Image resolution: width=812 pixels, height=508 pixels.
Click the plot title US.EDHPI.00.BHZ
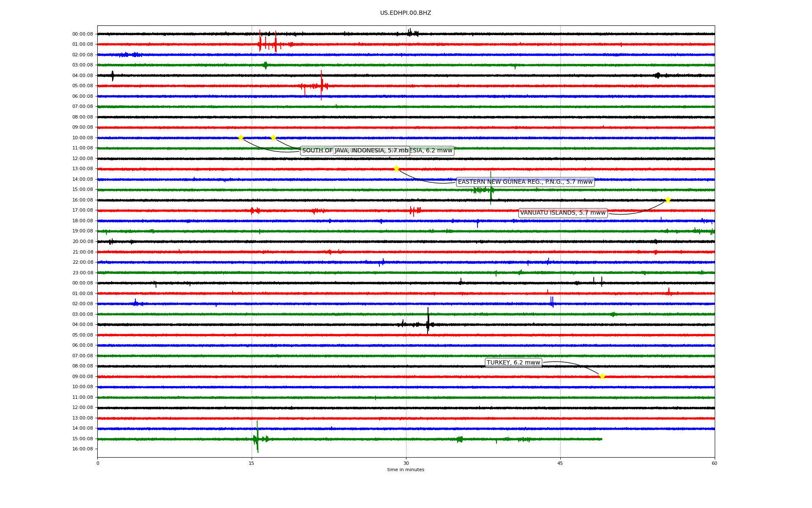click(406, 13)
